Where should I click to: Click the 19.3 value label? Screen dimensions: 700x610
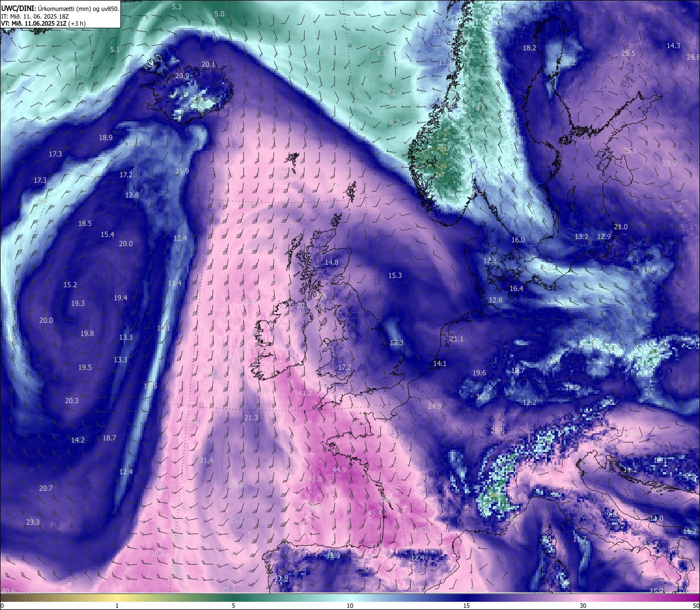(78, 303)
